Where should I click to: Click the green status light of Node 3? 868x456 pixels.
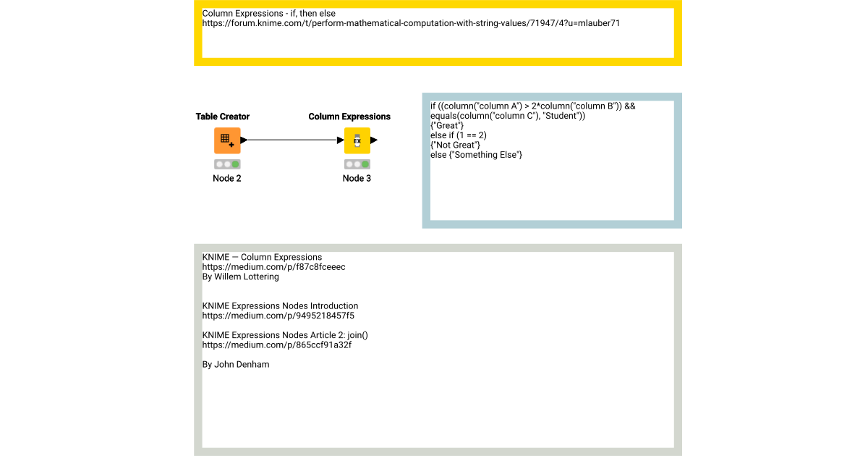point(365,164)
